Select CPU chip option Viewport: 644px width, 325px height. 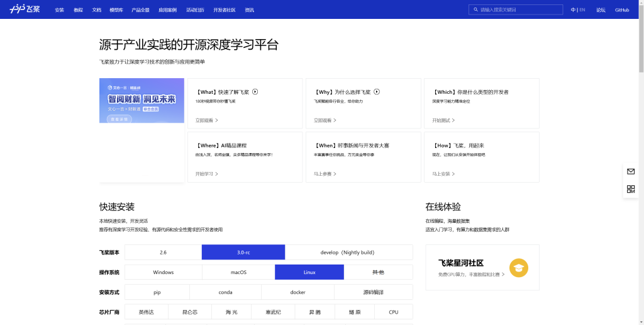[394, 312]
